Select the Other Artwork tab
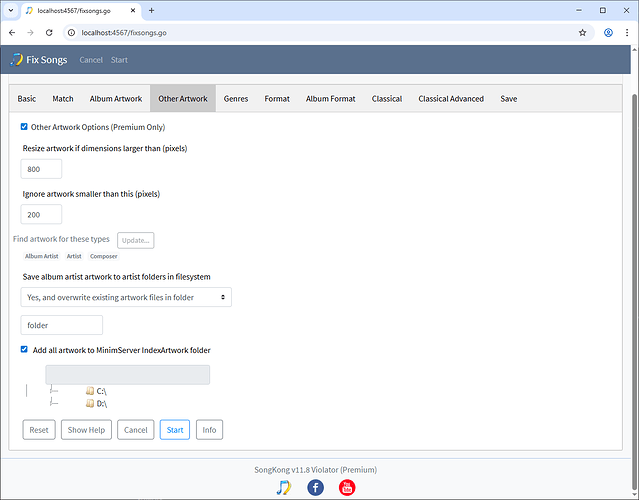 (x=183, y=99)
